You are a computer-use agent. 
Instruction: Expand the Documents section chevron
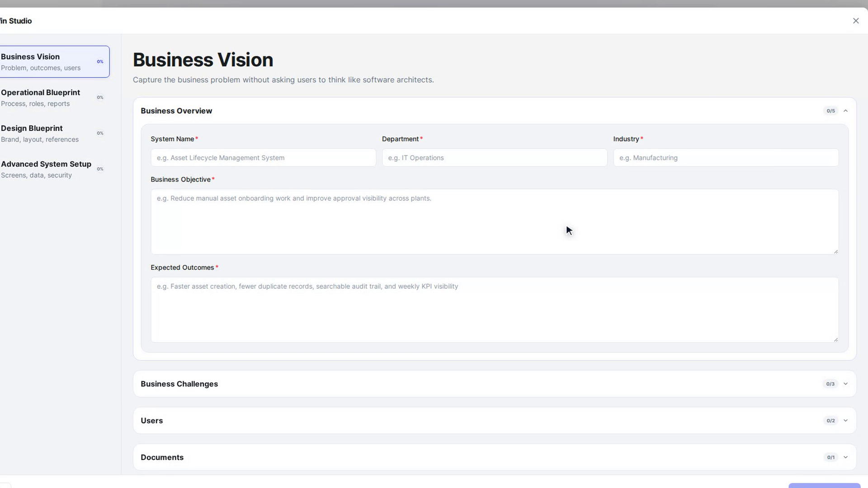(845, 457)
